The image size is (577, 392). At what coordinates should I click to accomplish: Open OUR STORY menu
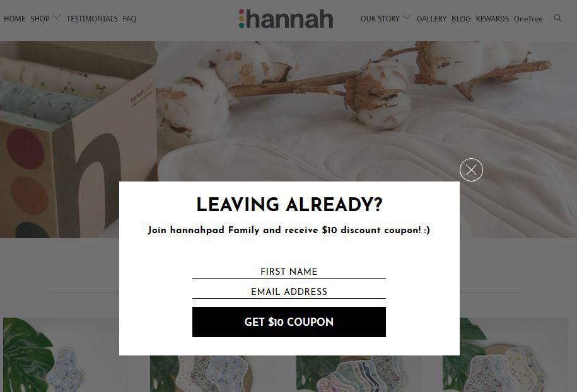point(380,19)
